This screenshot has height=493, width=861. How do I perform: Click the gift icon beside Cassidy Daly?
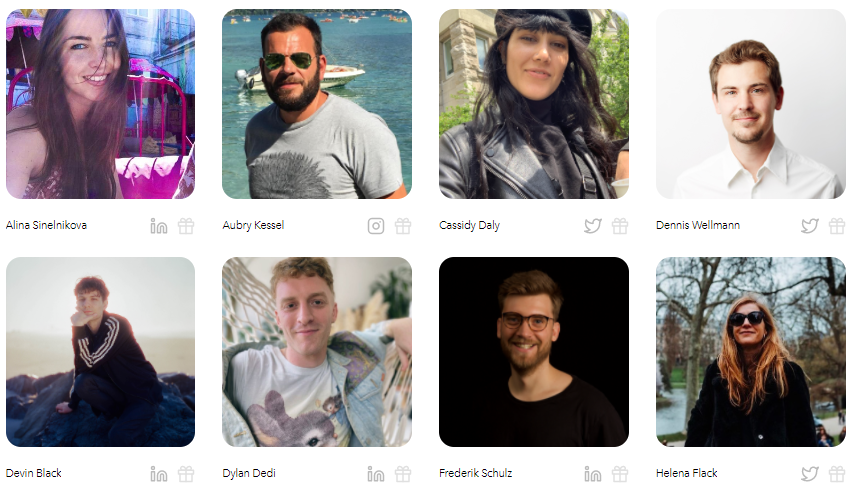(x=620, y=226)
